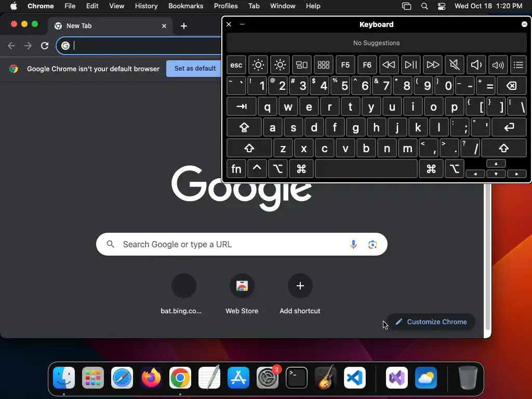Toggle the left shift key
The image size is (532, 399).
coord(249,148)
